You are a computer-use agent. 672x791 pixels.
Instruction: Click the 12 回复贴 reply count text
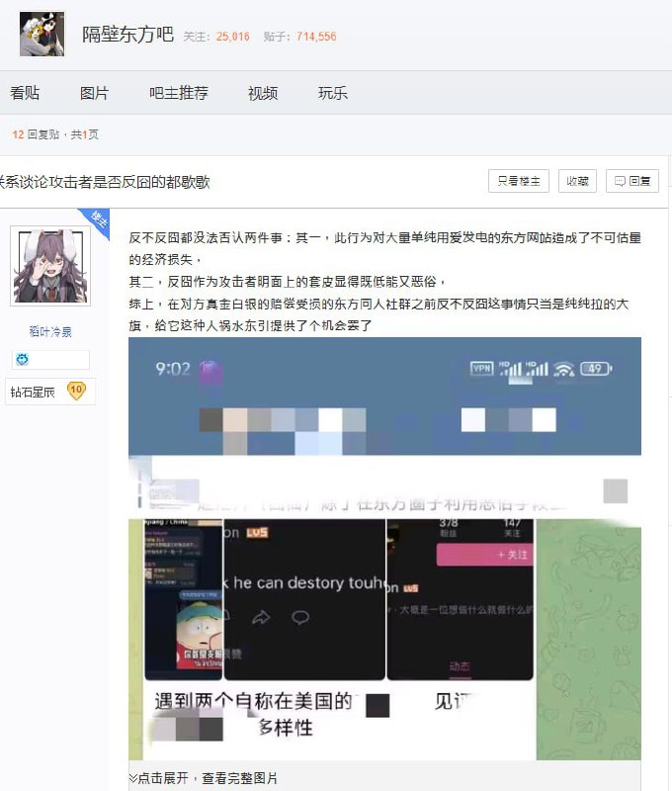coord(36,134)
